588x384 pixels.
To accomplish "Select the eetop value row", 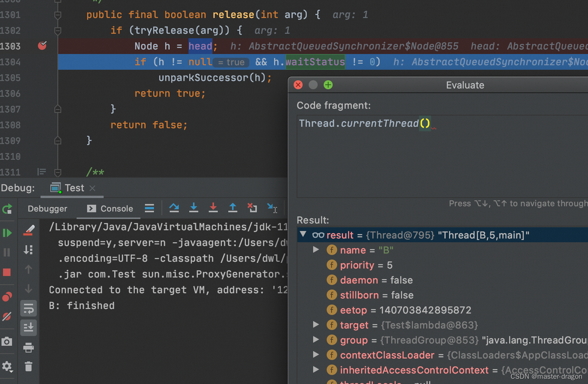I will click(443, 310).
